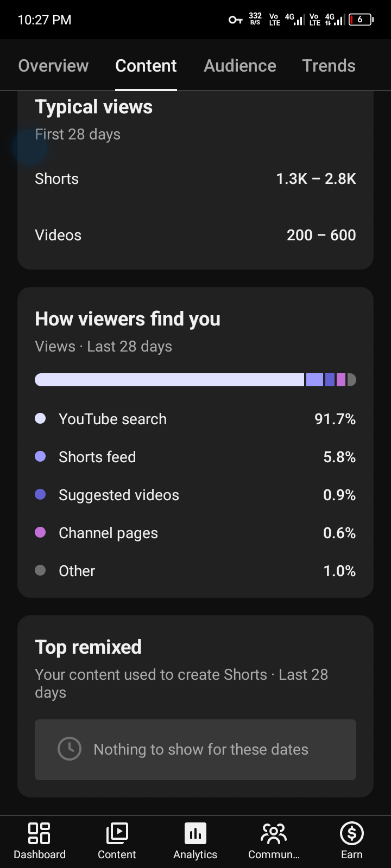Tap the Channel pages color dot
The height and width of the screenshot is (868, 391).
tap(40, 532)
